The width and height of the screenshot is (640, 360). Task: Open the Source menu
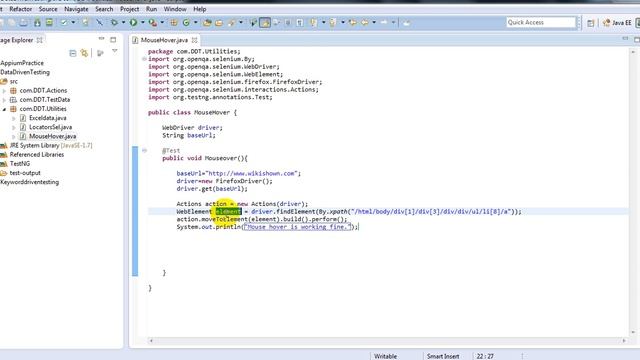(48, 9)
